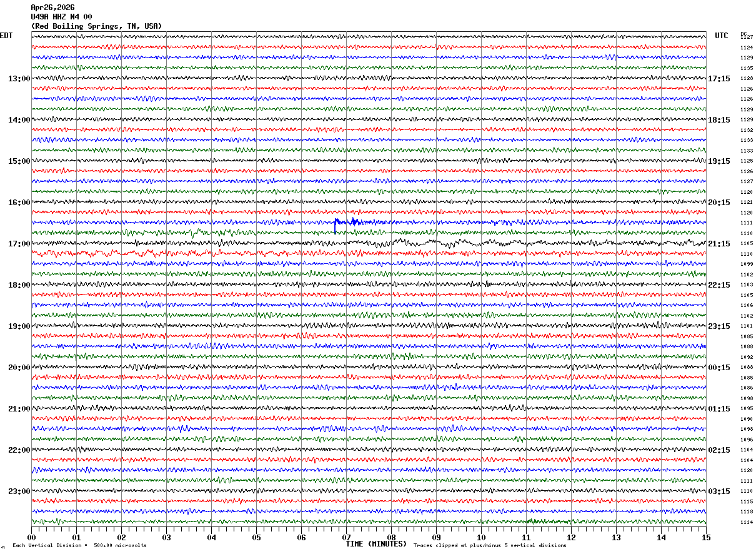Click the Each Vertical Division 500.00 microvolts note

click(80, 545)
